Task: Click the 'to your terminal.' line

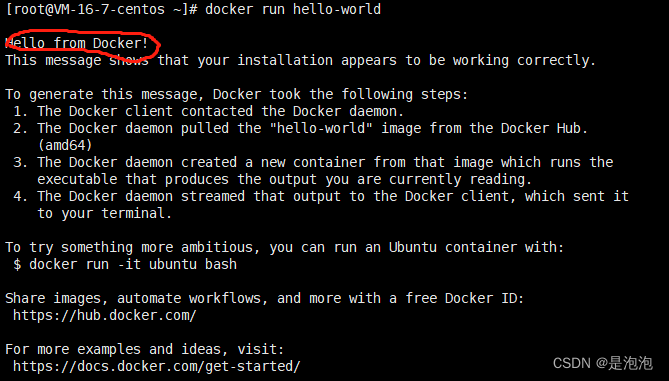Action: click(105, 213)
